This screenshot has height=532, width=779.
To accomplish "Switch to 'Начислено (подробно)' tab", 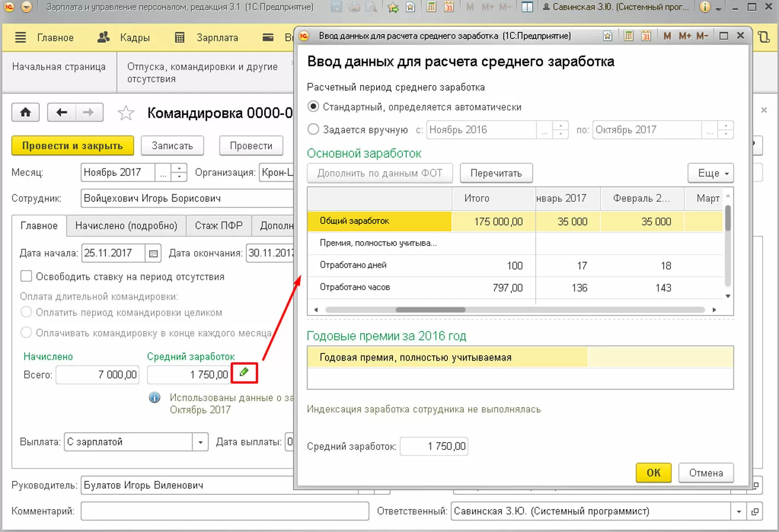I will (126, 226).
